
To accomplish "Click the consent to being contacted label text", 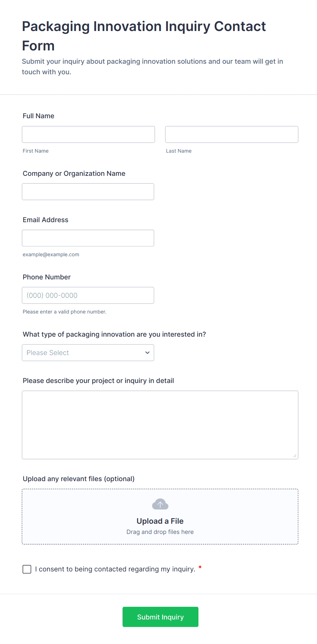I will tap(115, 569).
